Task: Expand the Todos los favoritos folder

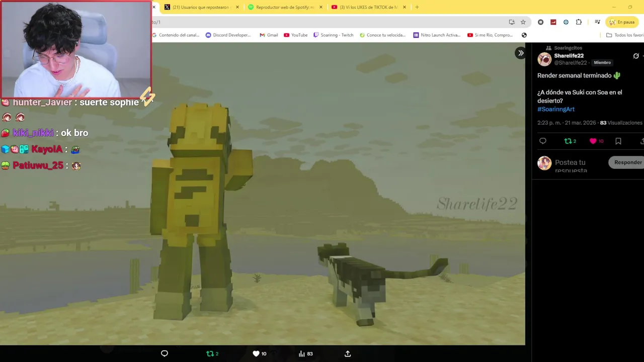Action: (624, 35)
